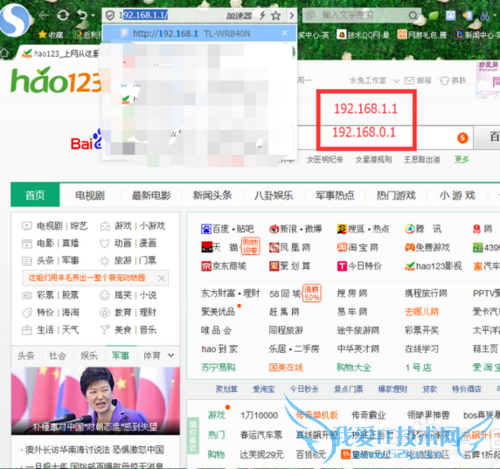
Task: Click the hao123 logo
Action: click(56, 80)
